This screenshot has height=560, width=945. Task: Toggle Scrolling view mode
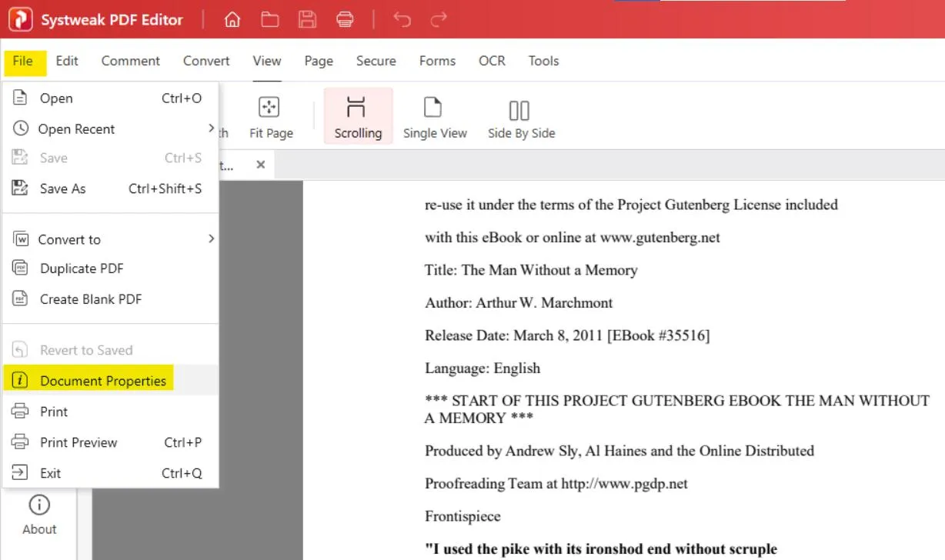(358, 115)
